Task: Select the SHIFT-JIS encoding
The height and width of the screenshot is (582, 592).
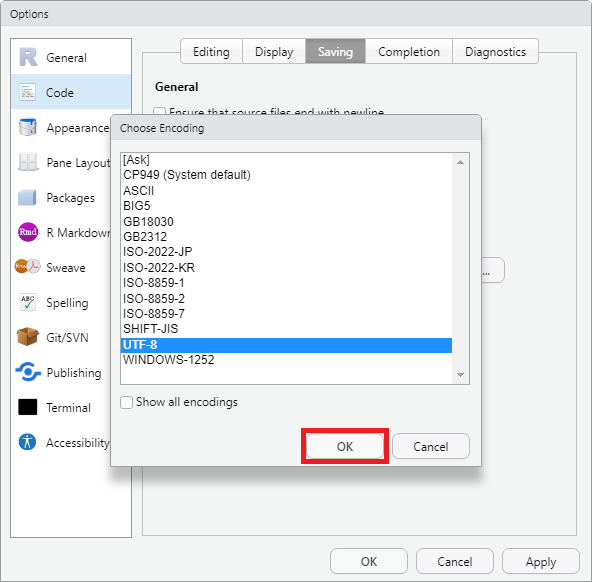Action: point(286,329)
